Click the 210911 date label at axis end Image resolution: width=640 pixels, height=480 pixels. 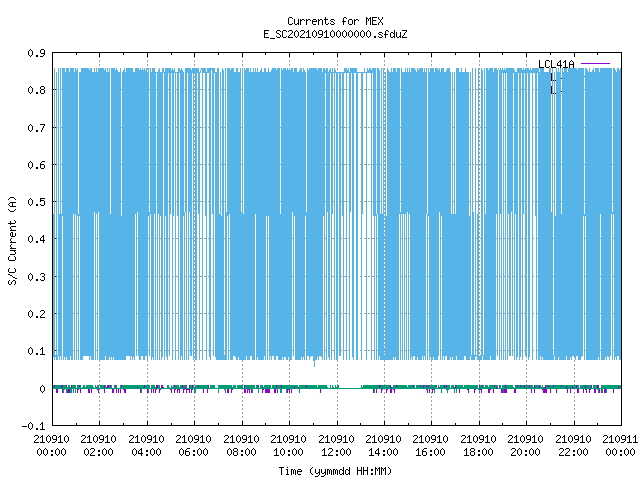620,439
